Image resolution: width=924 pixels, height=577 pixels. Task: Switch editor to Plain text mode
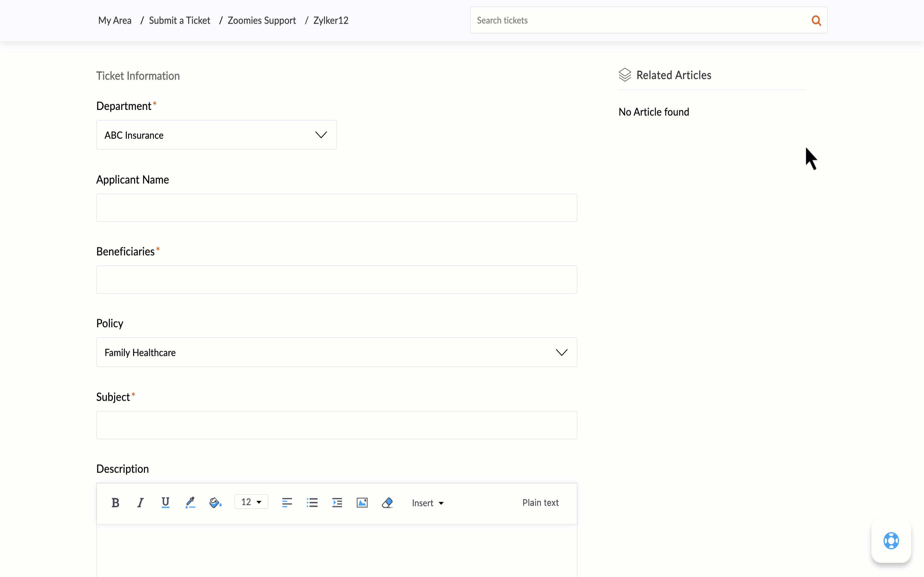tap(540, 503)
